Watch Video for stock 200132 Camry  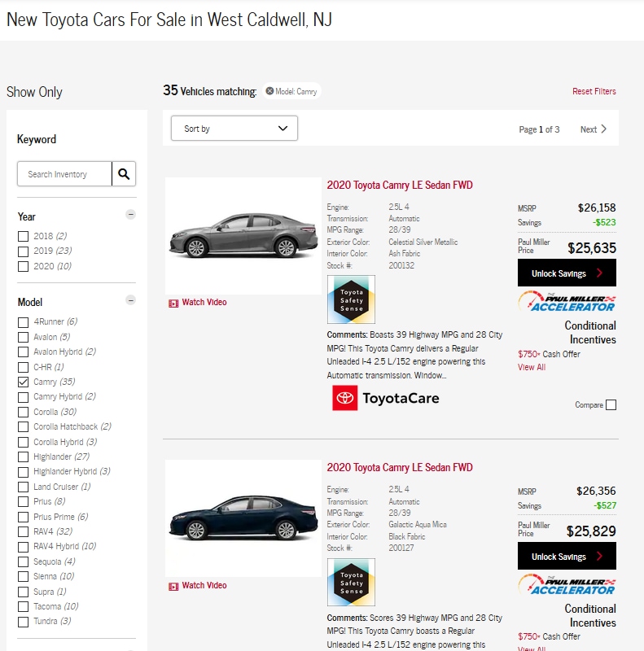198,302
